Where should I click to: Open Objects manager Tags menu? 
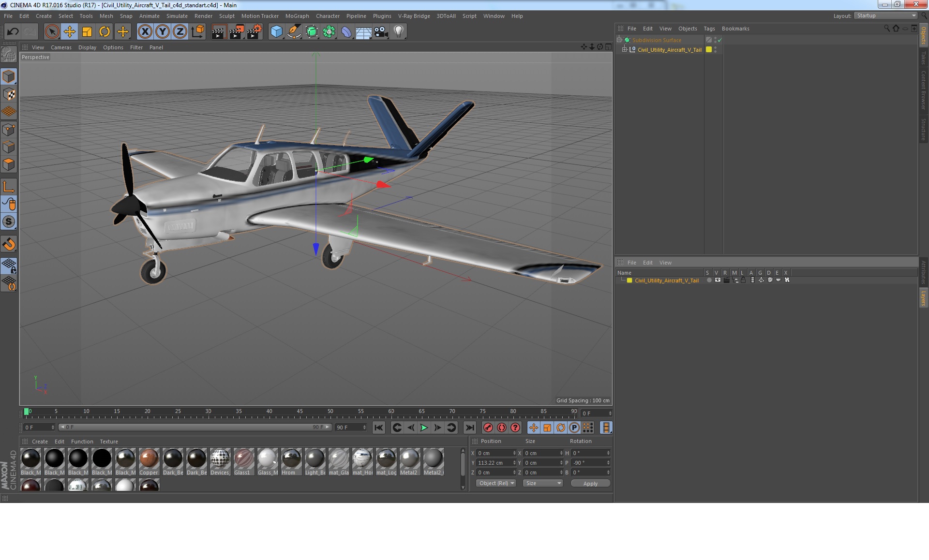pyautogui.click(x=709, y=29)
